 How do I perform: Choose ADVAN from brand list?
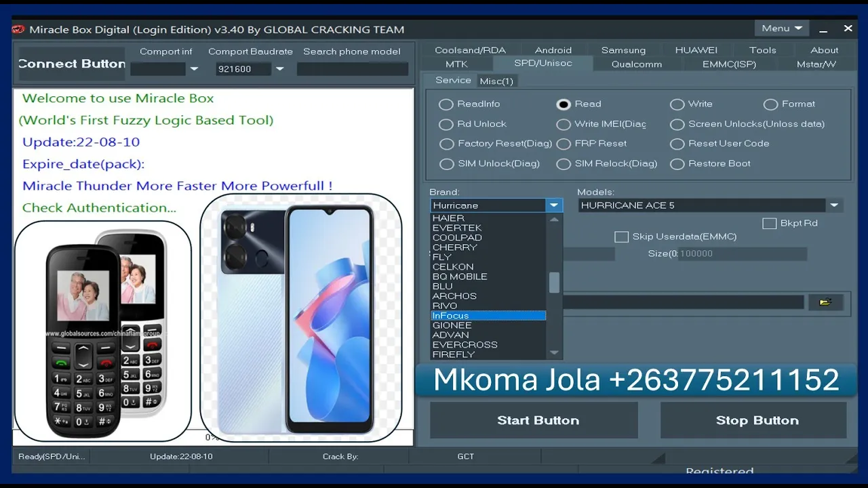(488, 335)
